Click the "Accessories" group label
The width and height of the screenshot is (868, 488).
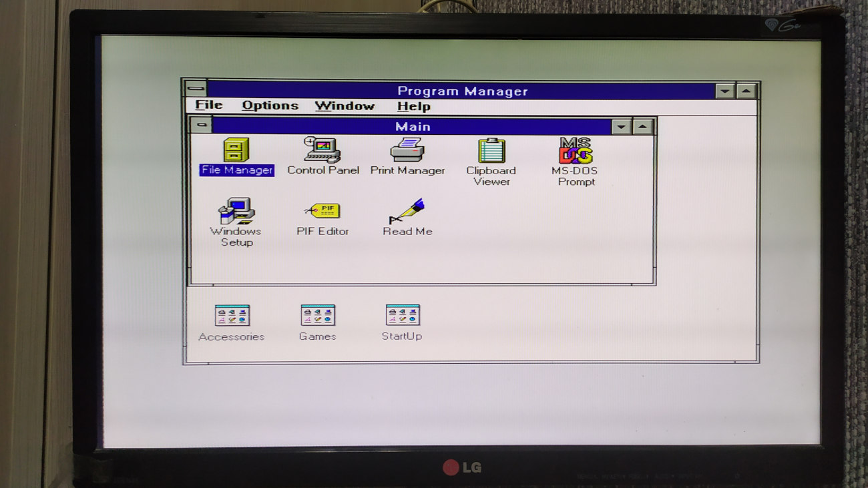[x=232, y=337]
